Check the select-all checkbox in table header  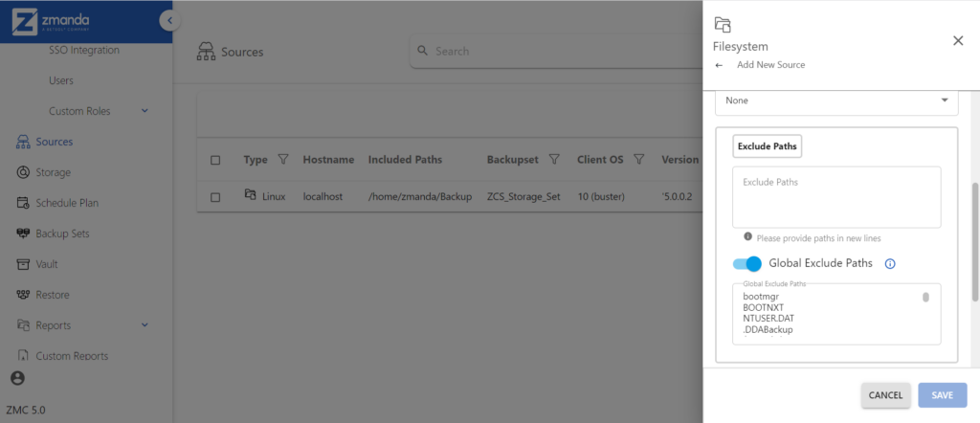(x=215, y=161)
